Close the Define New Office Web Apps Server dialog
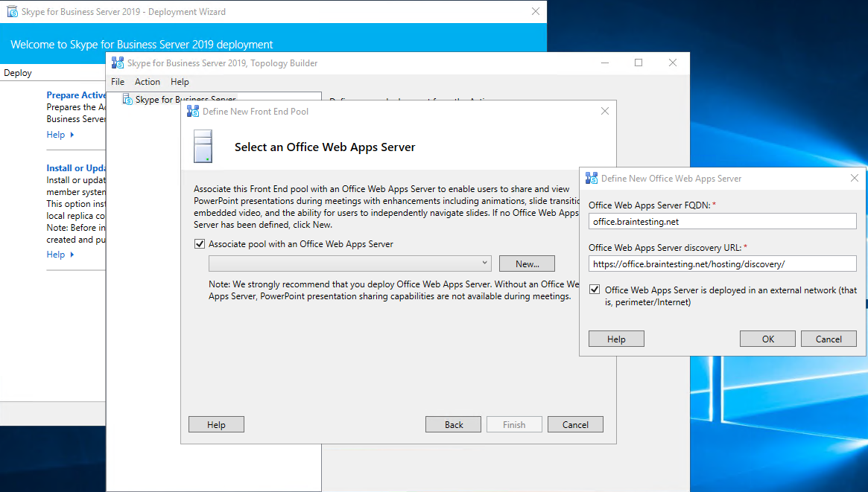 (x=855, y=179)
